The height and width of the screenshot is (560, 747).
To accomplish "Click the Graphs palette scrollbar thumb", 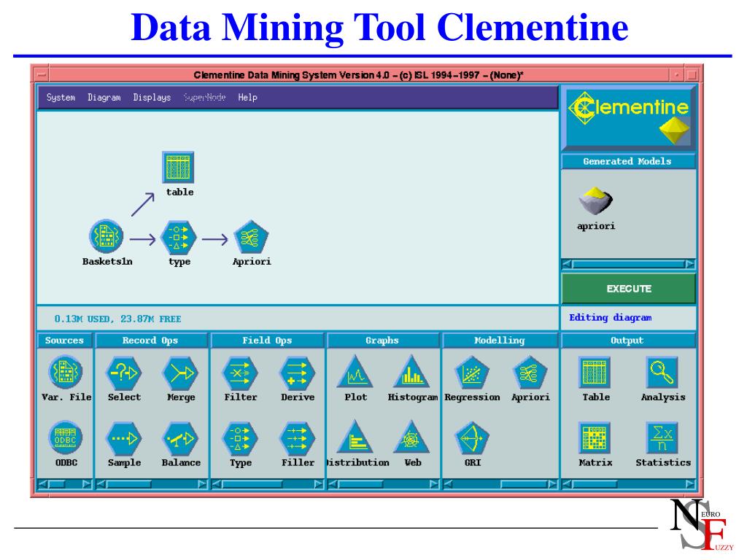I will point(360,484).
